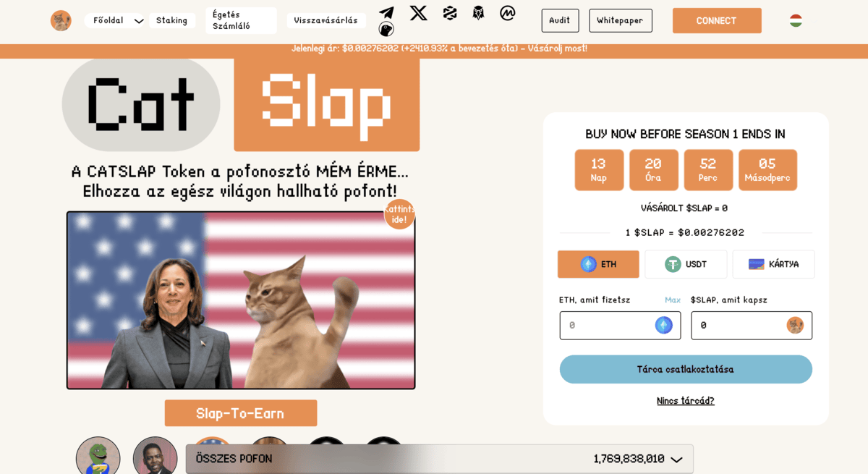Click the Cat Slap logo in header
The image size is (868, 474).
pyautogui.click(x=61, y=20)
